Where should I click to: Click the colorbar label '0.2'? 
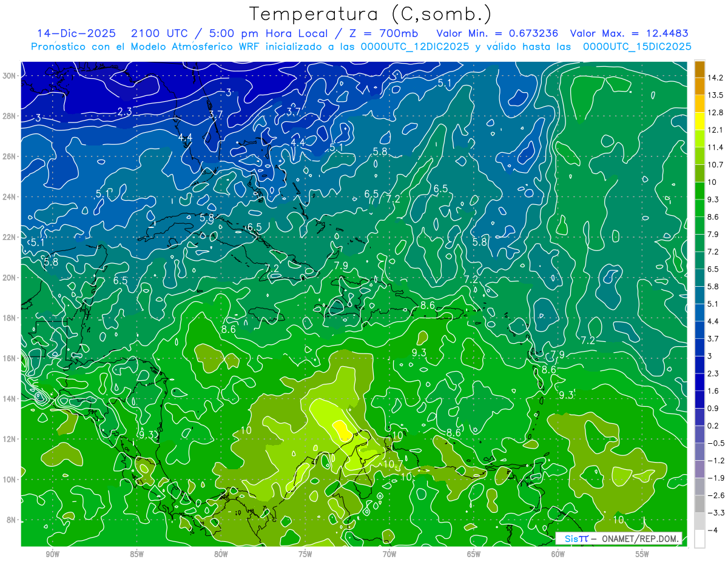pyautogui.click(x=713, y=426)
